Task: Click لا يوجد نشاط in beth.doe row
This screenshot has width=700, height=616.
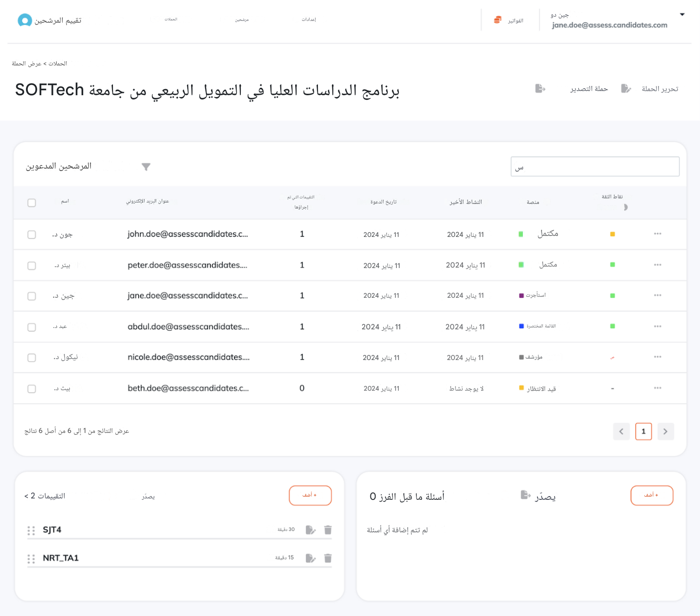Action: point(466,389)
